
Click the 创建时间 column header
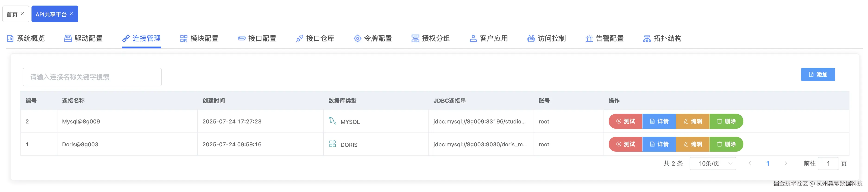coord(214,101)
